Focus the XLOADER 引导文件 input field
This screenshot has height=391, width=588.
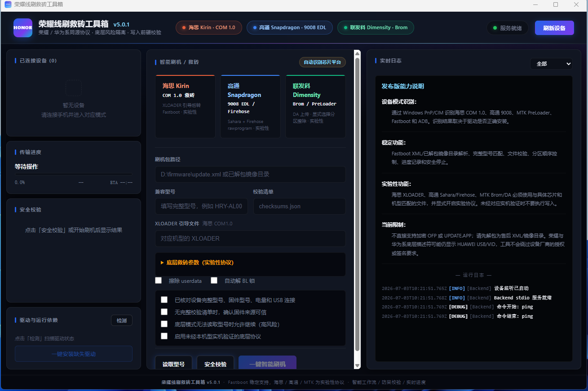pos(250,238)
